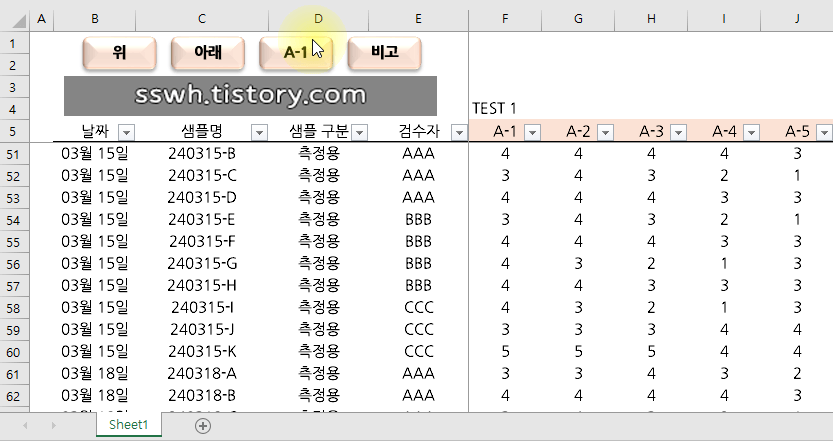Select BBB cell in row 54
This screenshot has width=833, height=441.
click(x=418, y=220)
